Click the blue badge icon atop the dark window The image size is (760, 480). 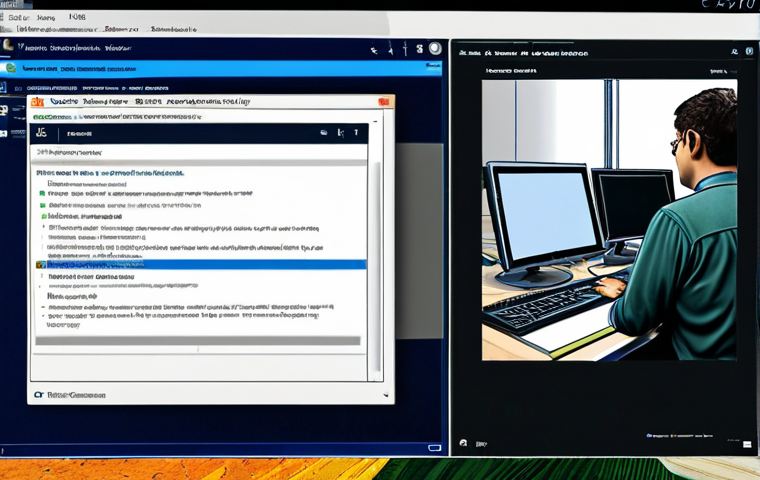749,51
